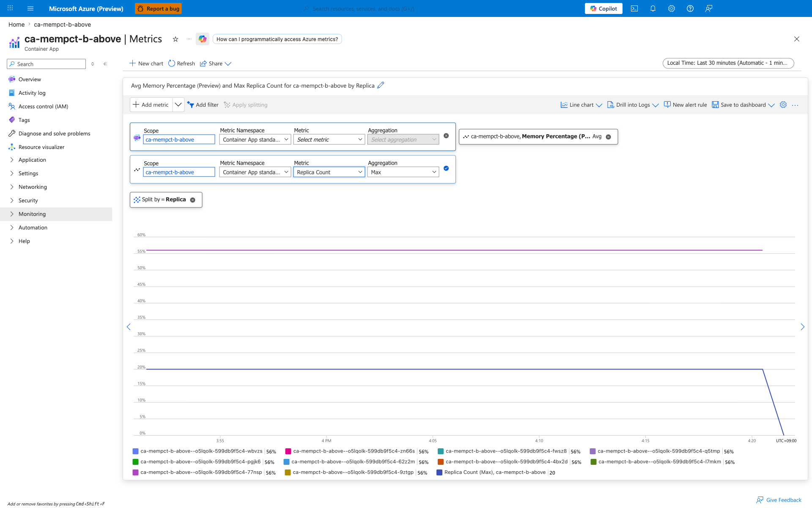Image resolution: width=812 pixels, height=508 pixels.
Task: Confirm the Replica Count metric row
Action: (x=446, y=168)
